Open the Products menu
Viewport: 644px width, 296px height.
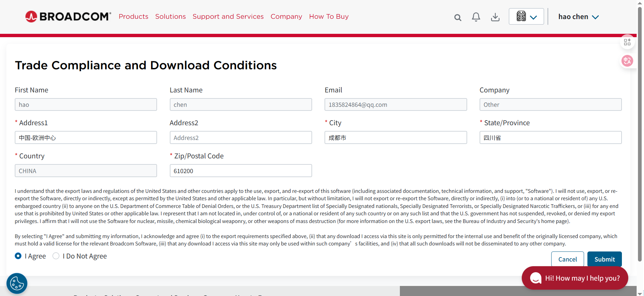(133, 16)
